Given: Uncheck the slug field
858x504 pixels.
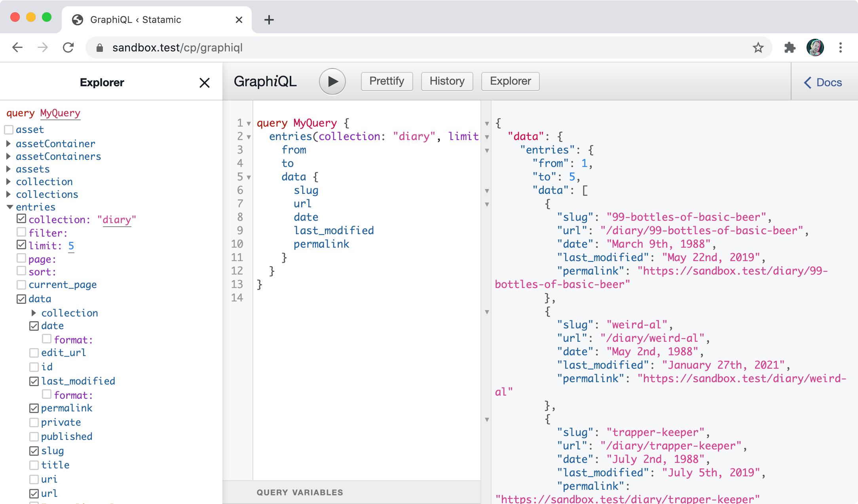Looking at the screenshot, I should pyautogui.click(x=34, y=451).
